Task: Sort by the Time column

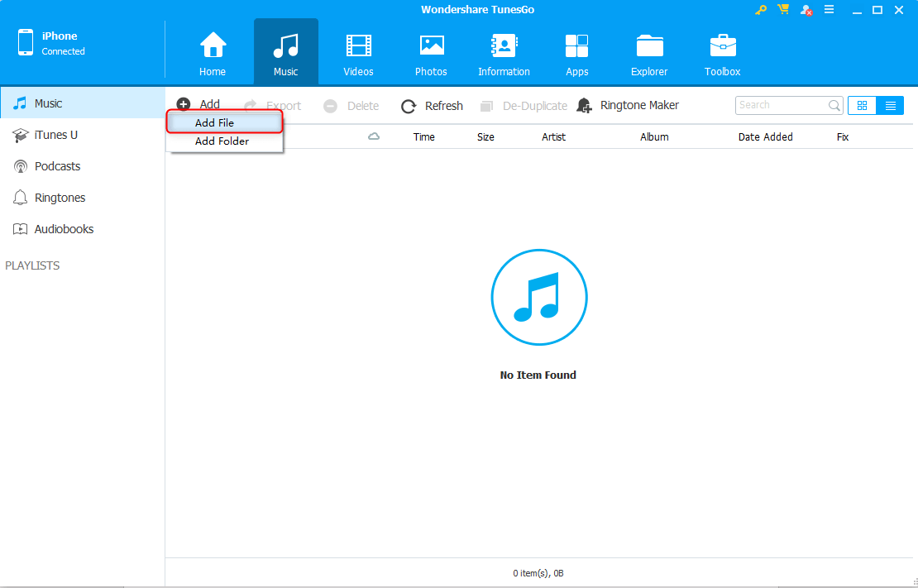Action: [x=424, y=137]
